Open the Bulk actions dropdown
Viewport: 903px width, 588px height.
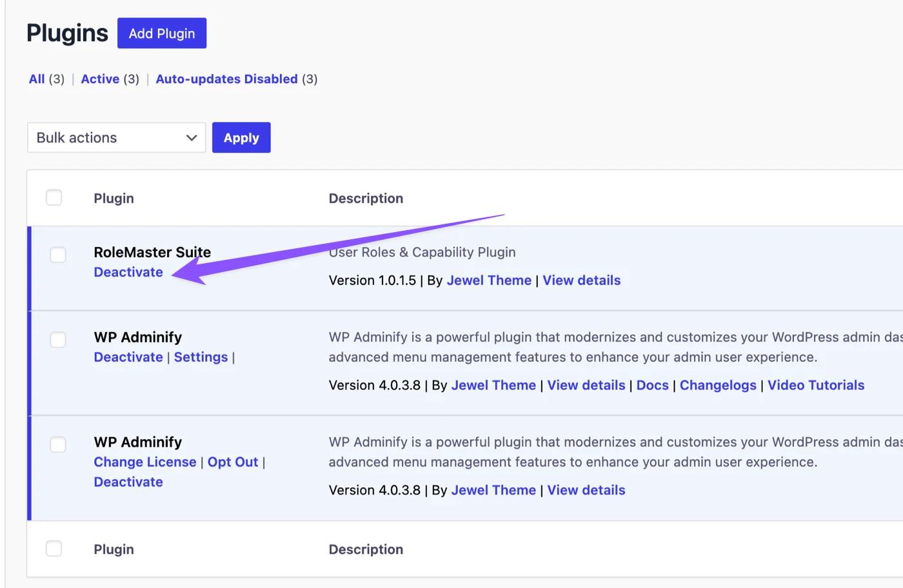click(x=117, y=137)
